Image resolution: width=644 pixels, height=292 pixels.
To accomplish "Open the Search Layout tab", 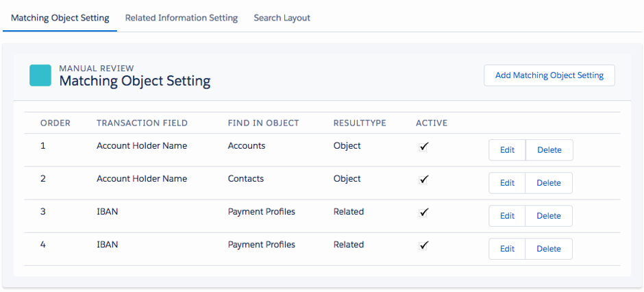I will (x=282, y=18).
